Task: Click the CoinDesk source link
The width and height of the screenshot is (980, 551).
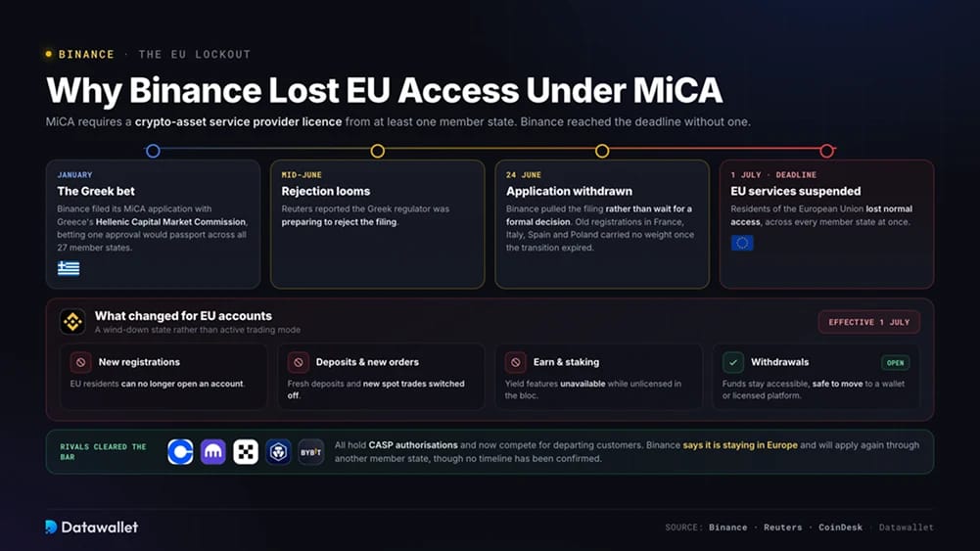Action: click(x=840, y=528)
